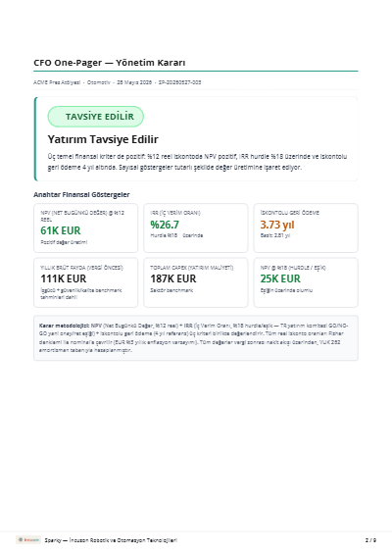Select the Sektör benchmark caption
Screen dimensions: 392x555
(171, 290)
